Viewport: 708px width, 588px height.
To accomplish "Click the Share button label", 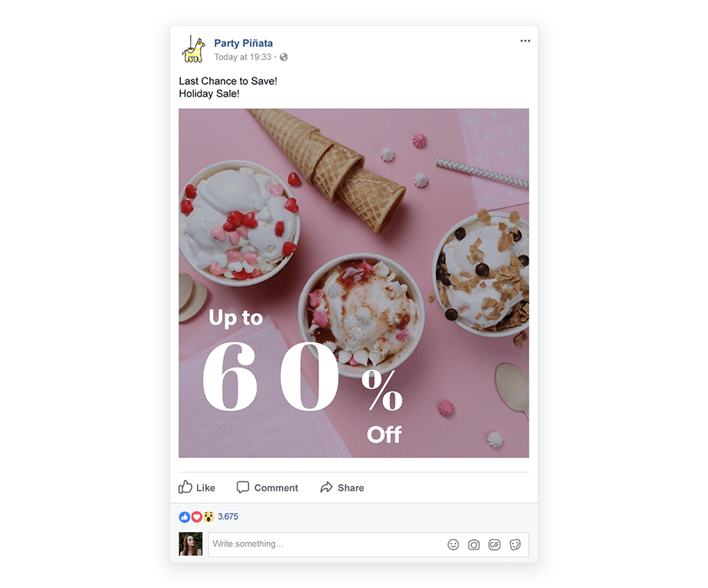I will pos(351,488).
